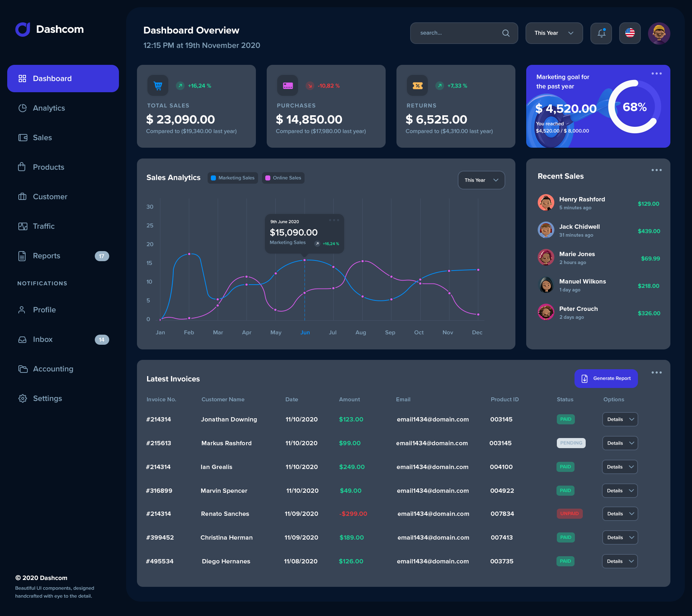Open the Analytics section in the sidebar
692x616 pixels.
[x=49, y=108]
